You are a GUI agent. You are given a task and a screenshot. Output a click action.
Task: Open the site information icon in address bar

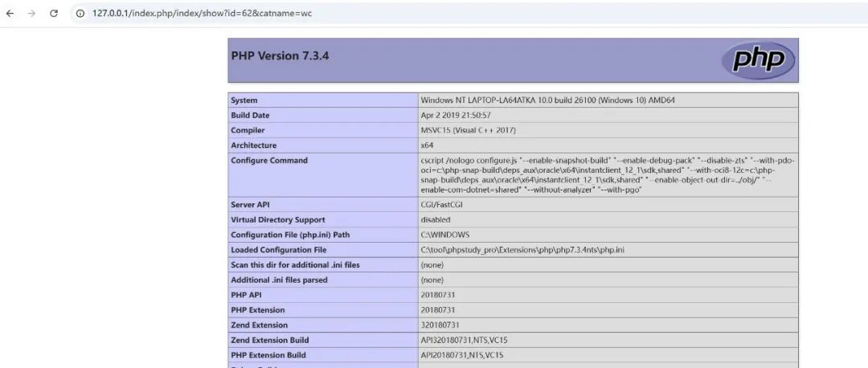80,14
